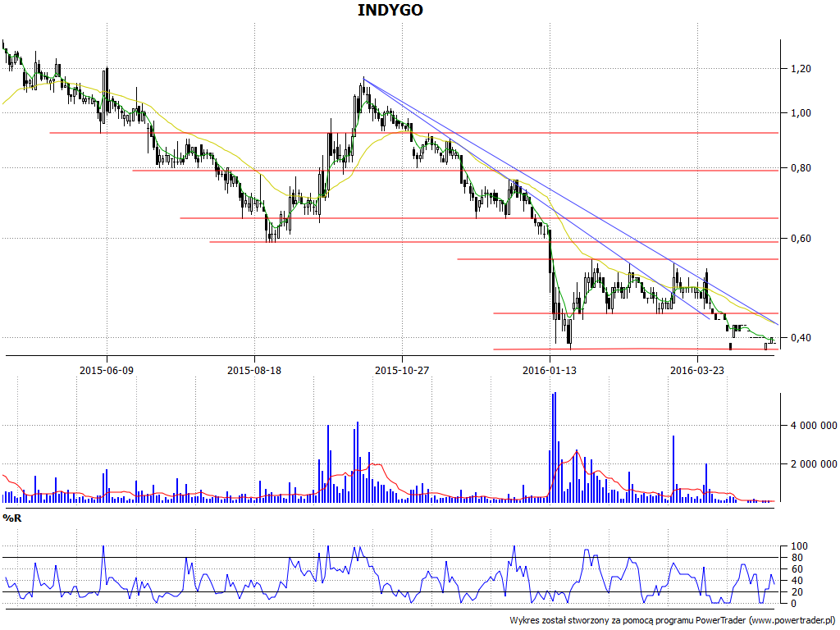Image resolution: width=840 pixels, height=630 pixels.
Task: Click the tallest volume bar near 2016-01-13
Action: [x=555, y=447]
